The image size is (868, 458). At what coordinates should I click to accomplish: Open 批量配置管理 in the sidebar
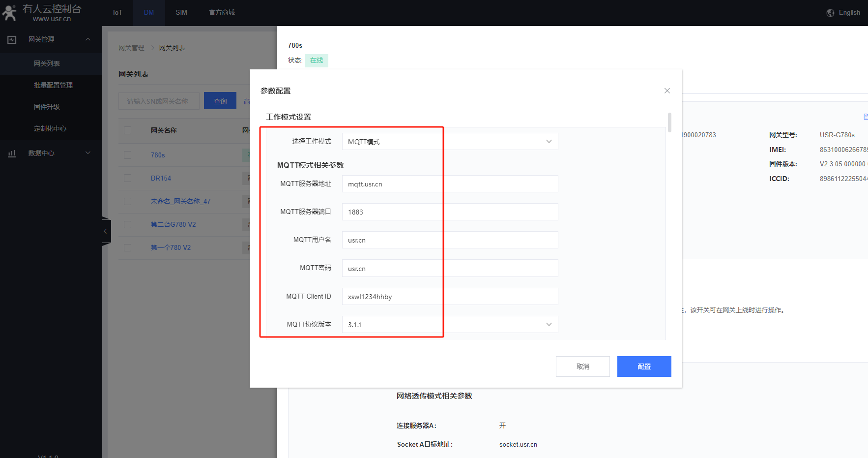click(x=53, y=85)
